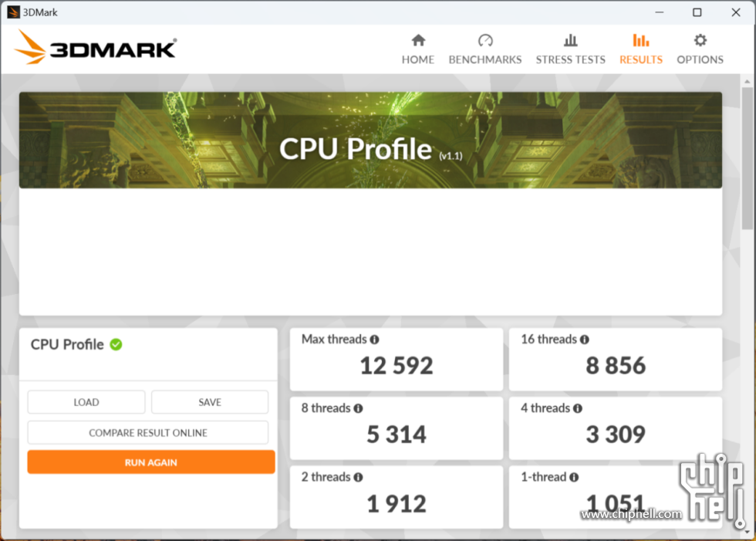This screenshot has height=541, width=756.
Task: Click the Benchmarks gauge icon
Action: (x=485, y=40)
